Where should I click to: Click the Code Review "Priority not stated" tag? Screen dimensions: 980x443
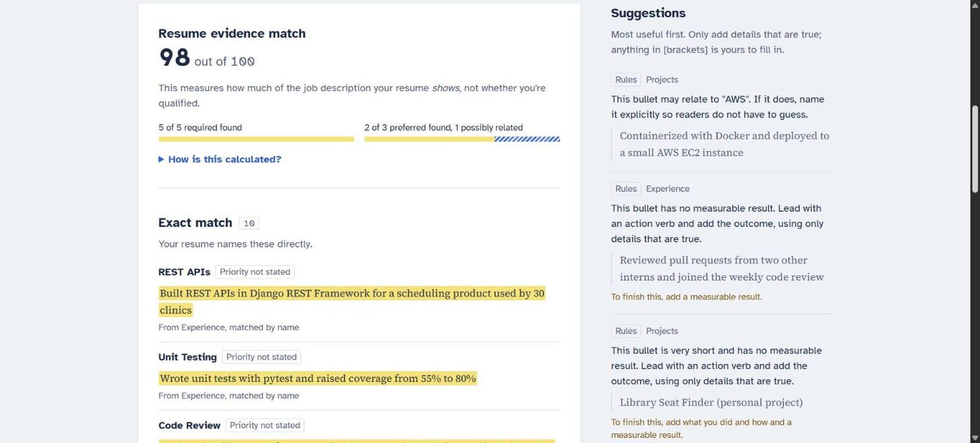(265, 426)
